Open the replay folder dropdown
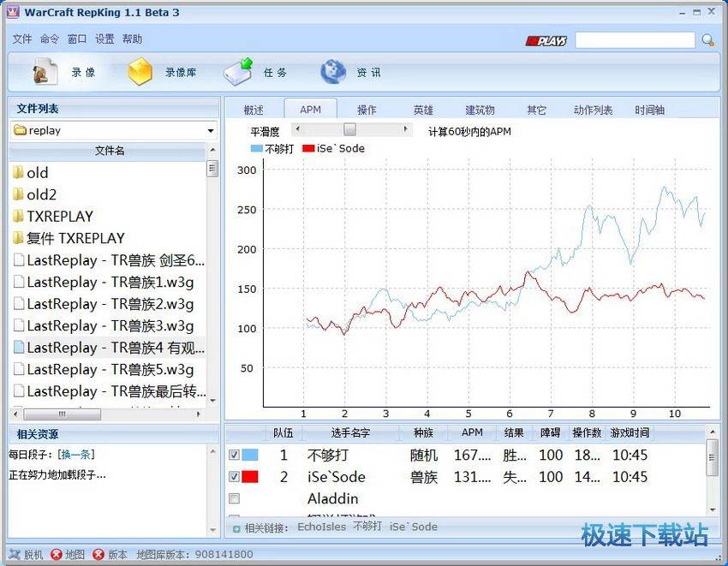This screenshot has width=728, height=566. (209, 130)
